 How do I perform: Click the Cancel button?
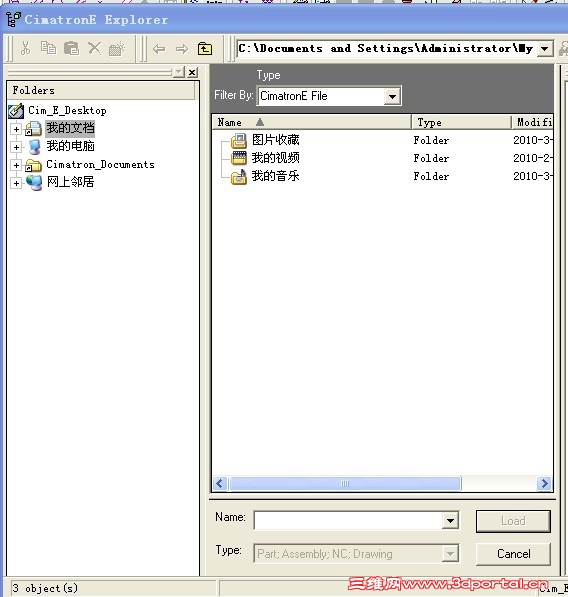point(513,554)
